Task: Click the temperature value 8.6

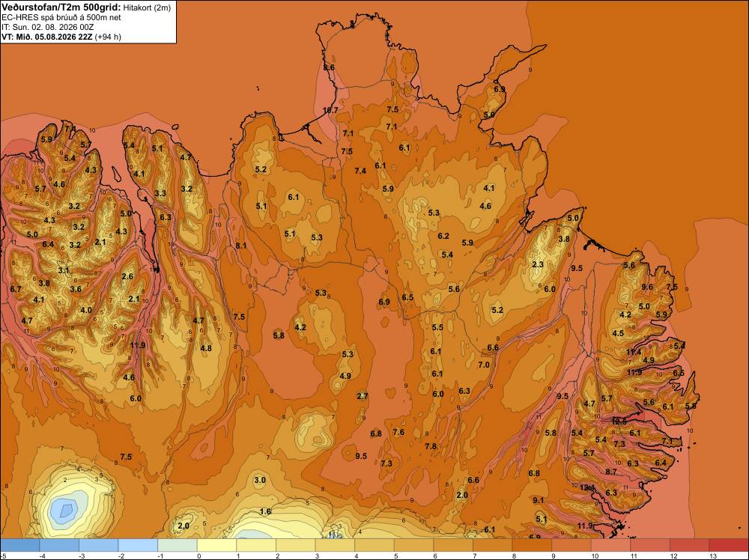Action: coord(329,68)
